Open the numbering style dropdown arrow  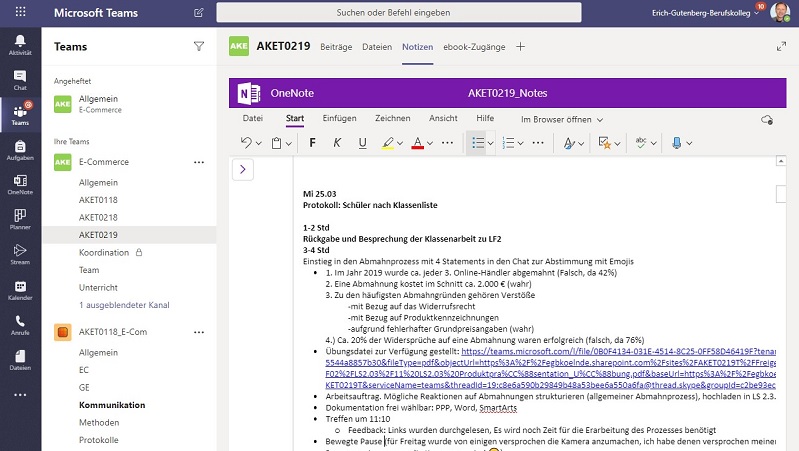click(520, 144)
